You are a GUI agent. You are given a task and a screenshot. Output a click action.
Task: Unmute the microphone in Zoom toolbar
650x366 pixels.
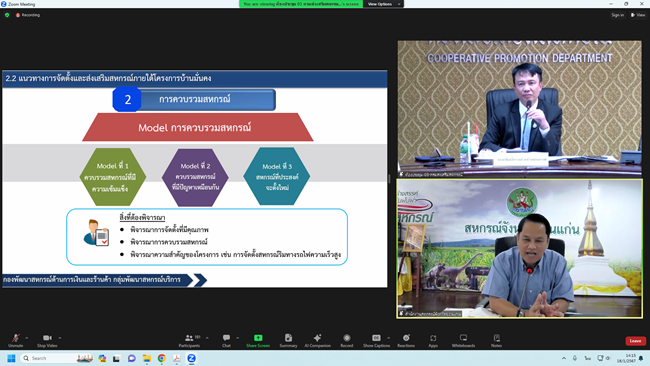15,340
